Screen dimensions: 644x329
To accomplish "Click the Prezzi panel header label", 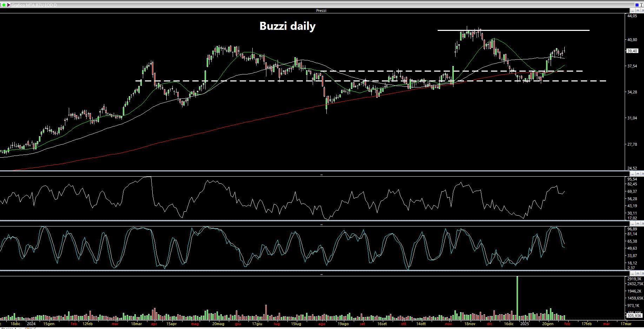I will pyautogui.click(x=321, y=11).
